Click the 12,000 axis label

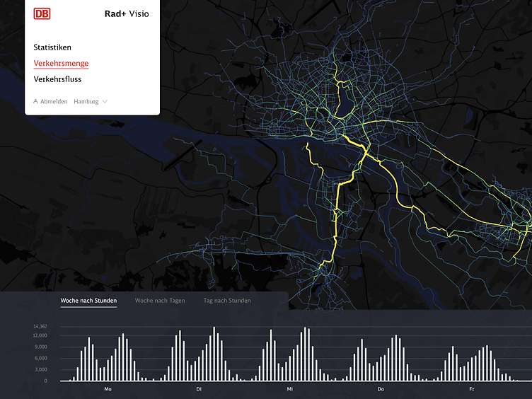pos(40,335)
